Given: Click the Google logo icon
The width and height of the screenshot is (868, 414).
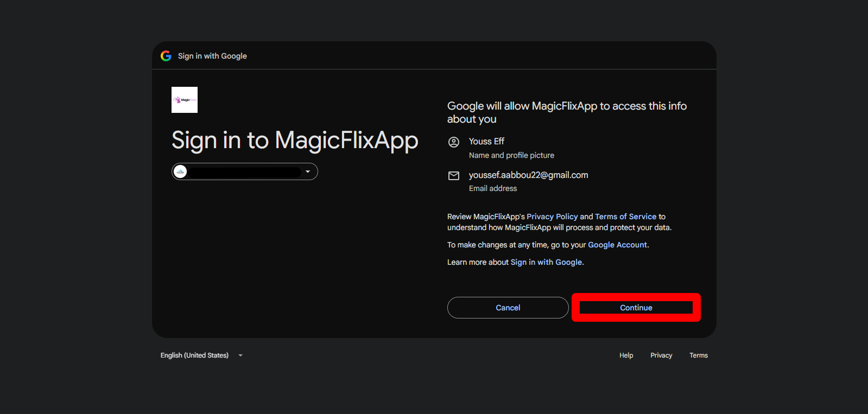Looking at the screenshot, I should click(x=166, y=56).
